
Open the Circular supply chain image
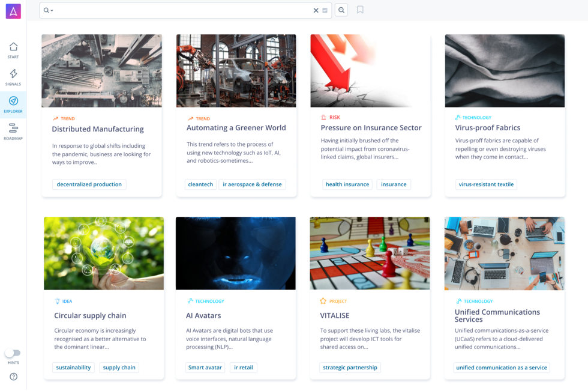(x=104, y=253)
